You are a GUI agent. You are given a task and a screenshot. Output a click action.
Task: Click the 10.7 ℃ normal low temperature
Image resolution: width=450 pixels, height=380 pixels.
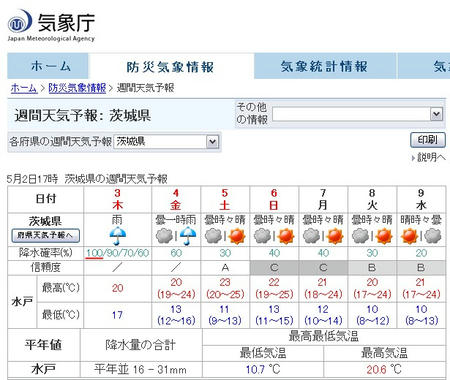(x=263, y=369)
